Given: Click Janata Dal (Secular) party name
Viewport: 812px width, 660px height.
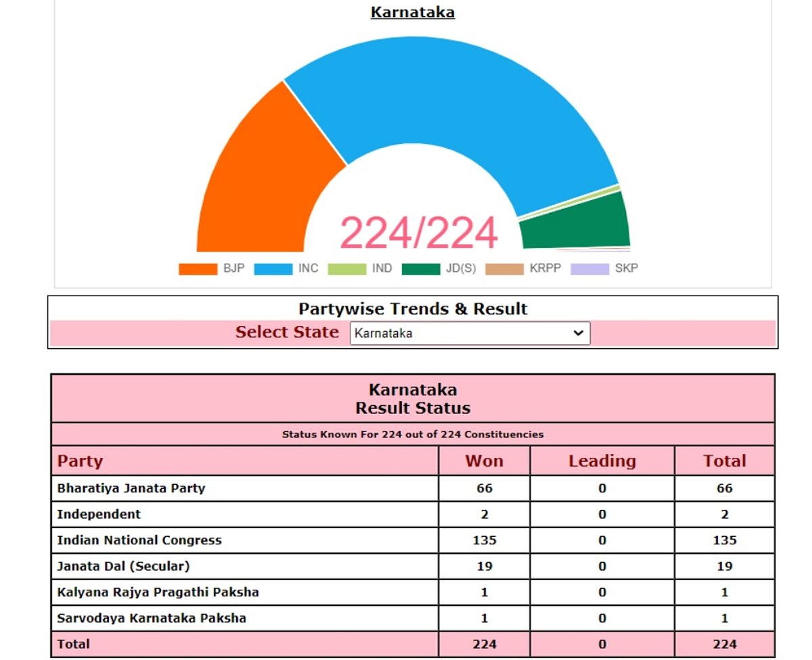Looking at the screenshot, I should (123, 566).
